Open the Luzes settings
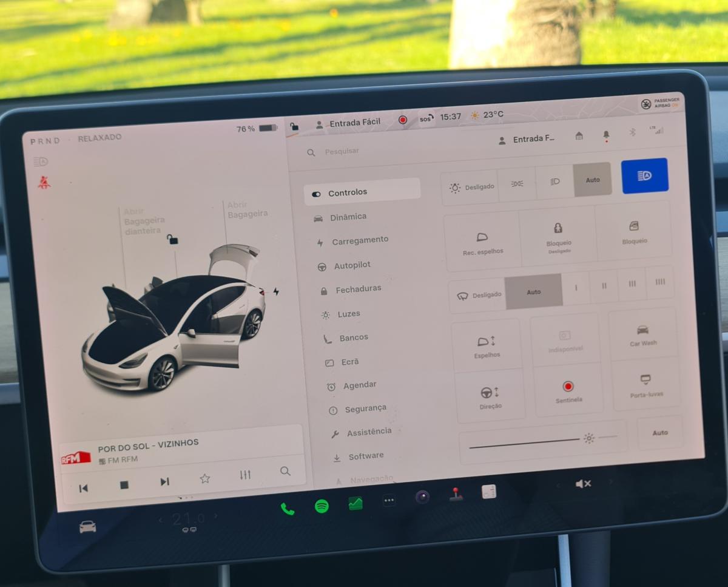 pyautogui.click(x=341, y=314)
